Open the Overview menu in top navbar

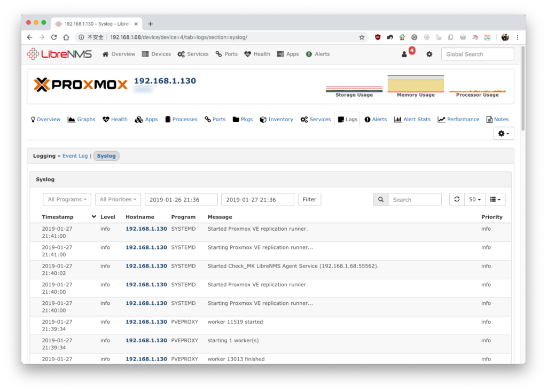(119, 54)
